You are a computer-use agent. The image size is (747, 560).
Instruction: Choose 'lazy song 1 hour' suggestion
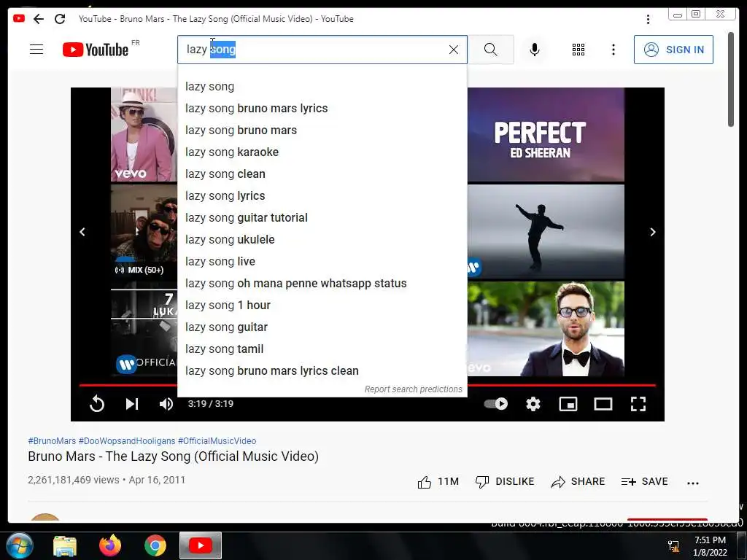[322, 306]
